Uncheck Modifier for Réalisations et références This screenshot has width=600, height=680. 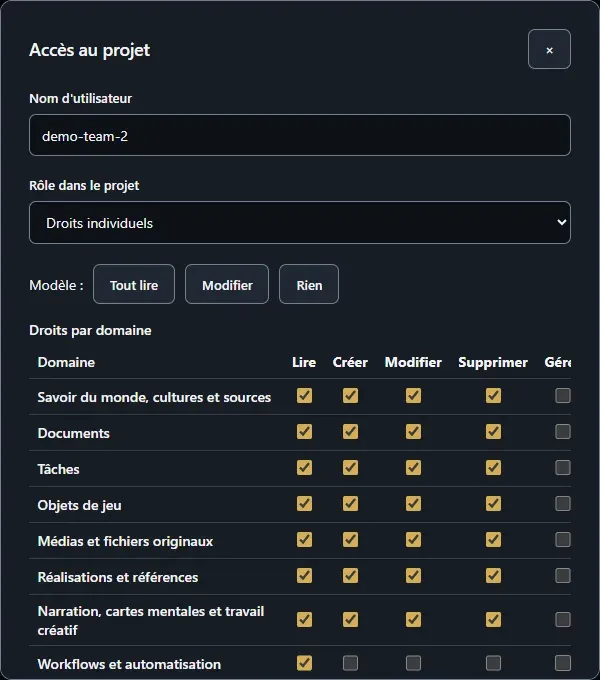413,575
